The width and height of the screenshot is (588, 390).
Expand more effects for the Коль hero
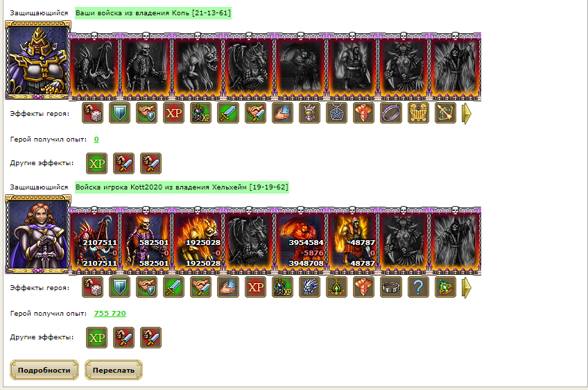pos(466,113)
